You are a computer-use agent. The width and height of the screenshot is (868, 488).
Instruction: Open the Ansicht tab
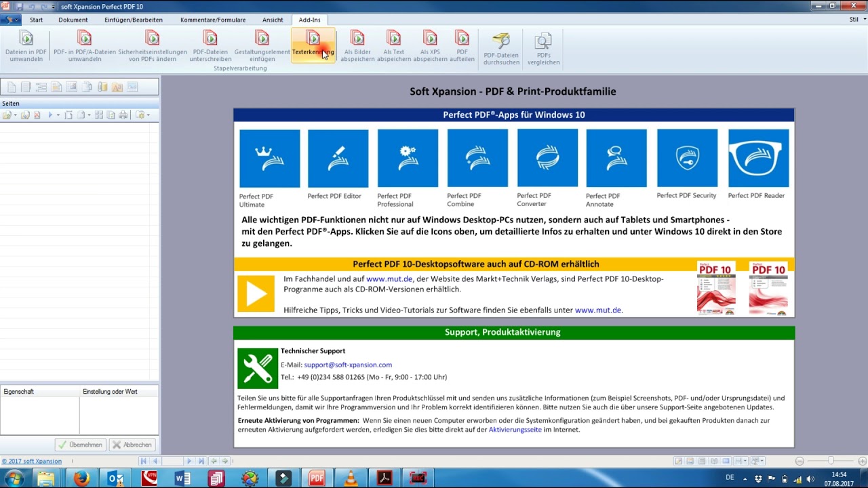[273, 20]
